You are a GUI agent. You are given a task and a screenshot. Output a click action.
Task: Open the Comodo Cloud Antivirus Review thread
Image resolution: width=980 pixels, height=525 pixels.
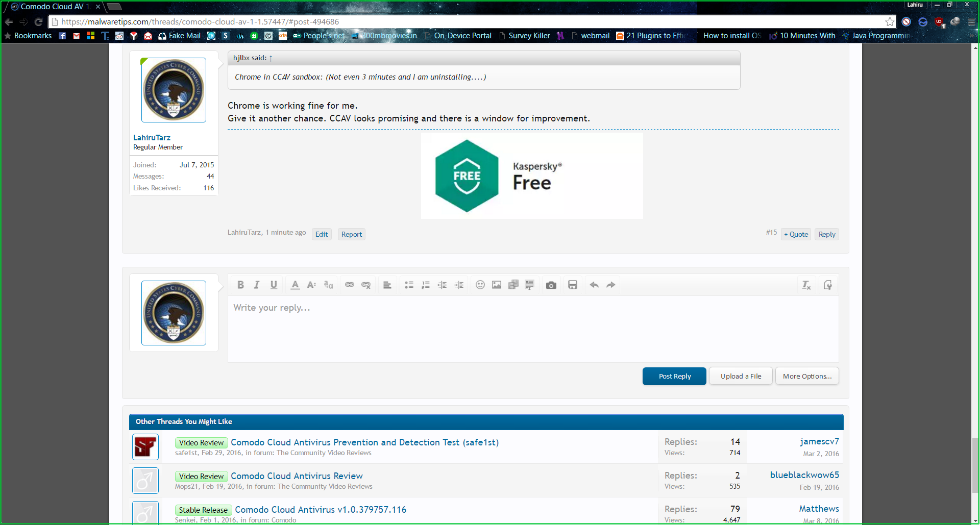coord(297,476)
